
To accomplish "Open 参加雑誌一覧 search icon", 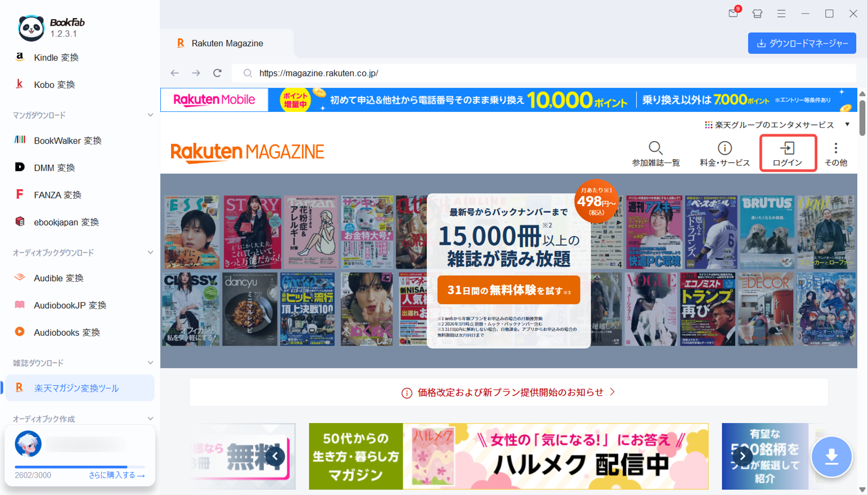I will tap(656, 154).
